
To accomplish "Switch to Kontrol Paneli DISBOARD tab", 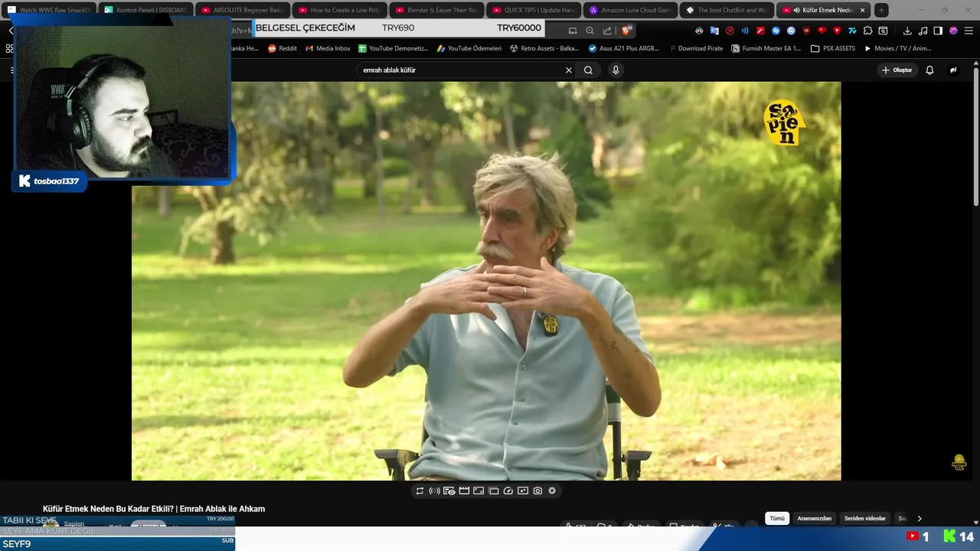I will pos(145,10).
